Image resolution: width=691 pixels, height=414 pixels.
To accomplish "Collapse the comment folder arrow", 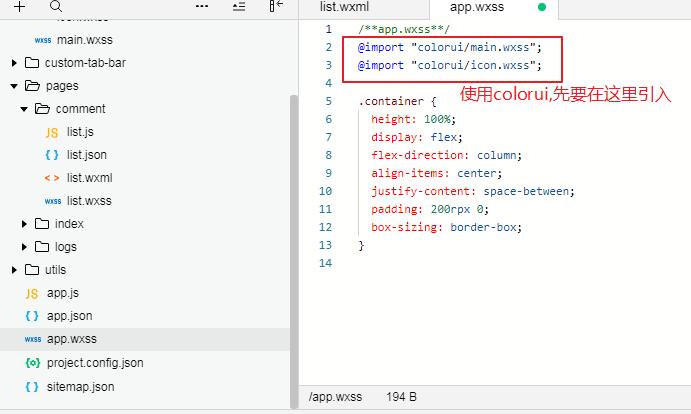I will click(x=24, y=109).
